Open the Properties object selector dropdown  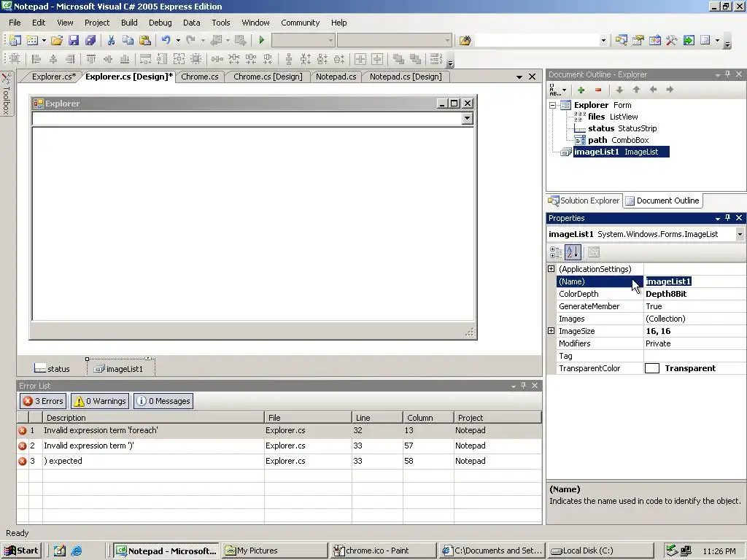click(x=740, y=234)
